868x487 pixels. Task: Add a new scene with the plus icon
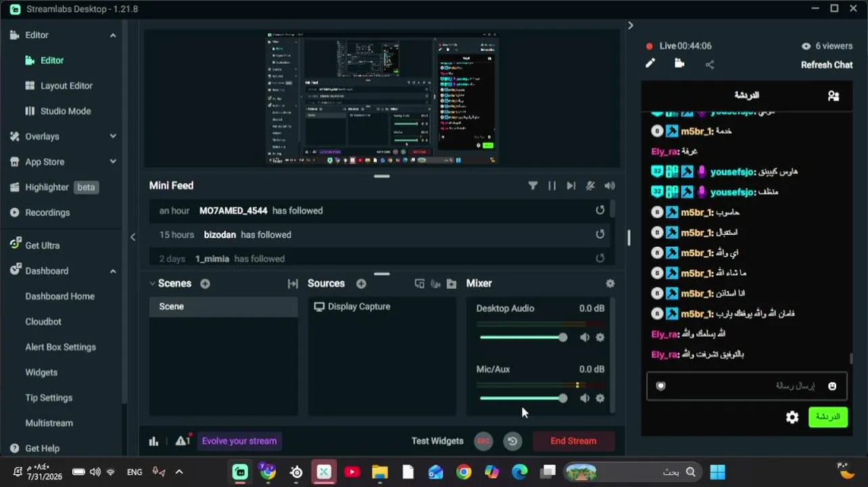[205, 283]
